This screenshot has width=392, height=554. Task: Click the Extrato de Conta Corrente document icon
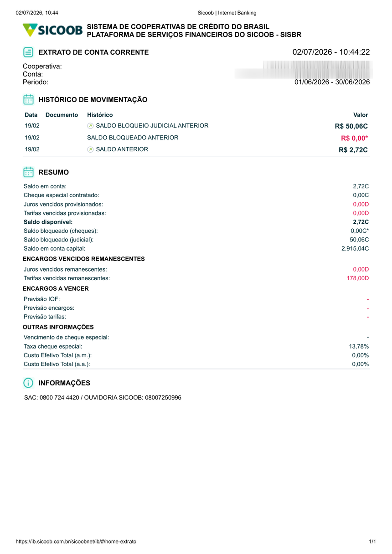pyautogui.click(x=28, y=52)
